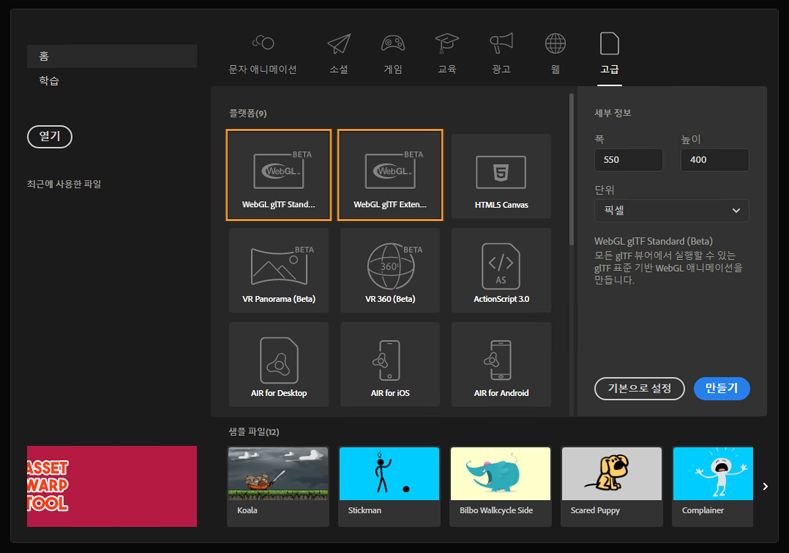Click the 최근에 사용한 파일 label
The height and width of the screenshot is (553, 789).
pos(64,184)
